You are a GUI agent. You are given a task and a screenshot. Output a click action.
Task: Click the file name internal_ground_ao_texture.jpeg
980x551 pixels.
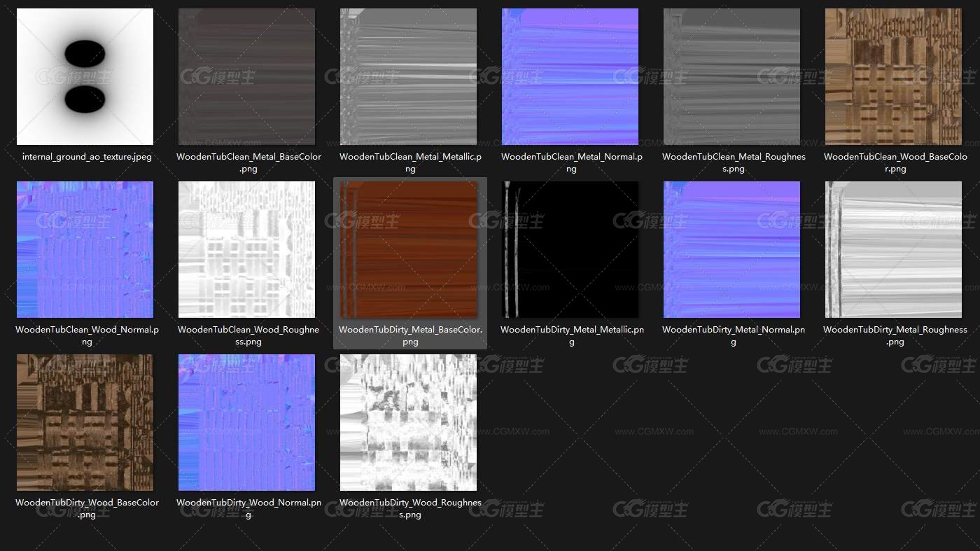[87, 157]
